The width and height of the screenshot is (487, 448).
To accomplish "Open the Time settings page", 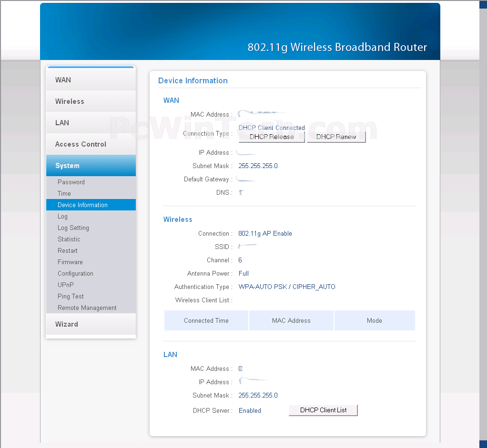I will click(64, 194).
